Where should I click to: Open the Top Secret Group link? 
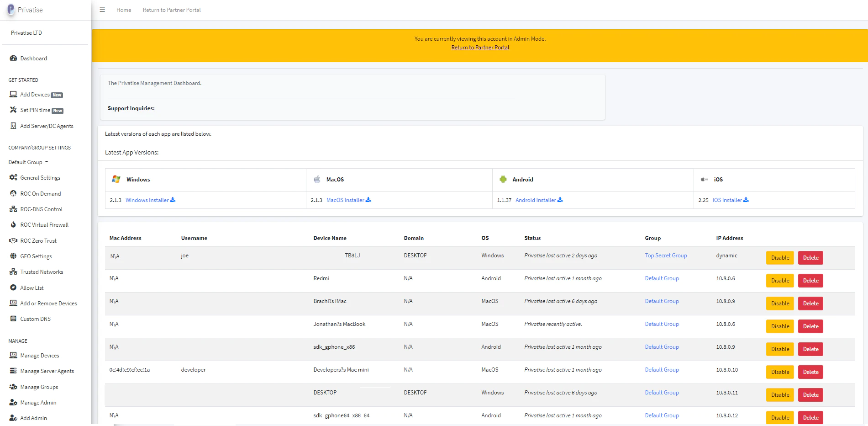(x=666, y=256)
